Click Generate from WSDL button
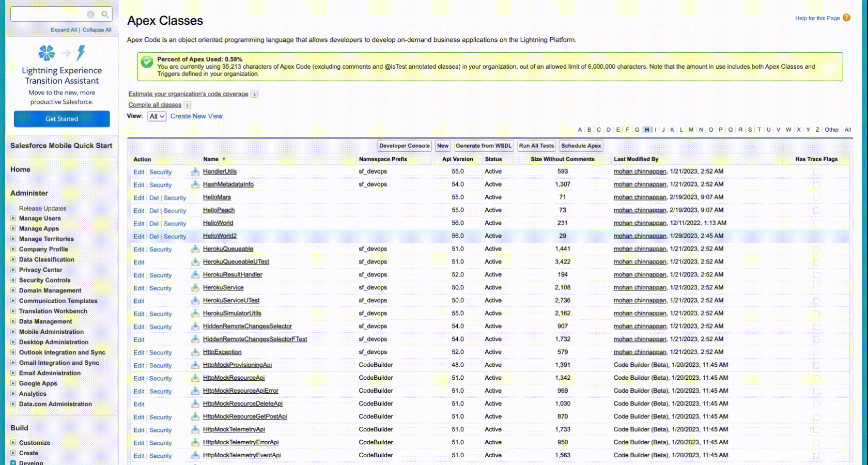 pos(484,146)
